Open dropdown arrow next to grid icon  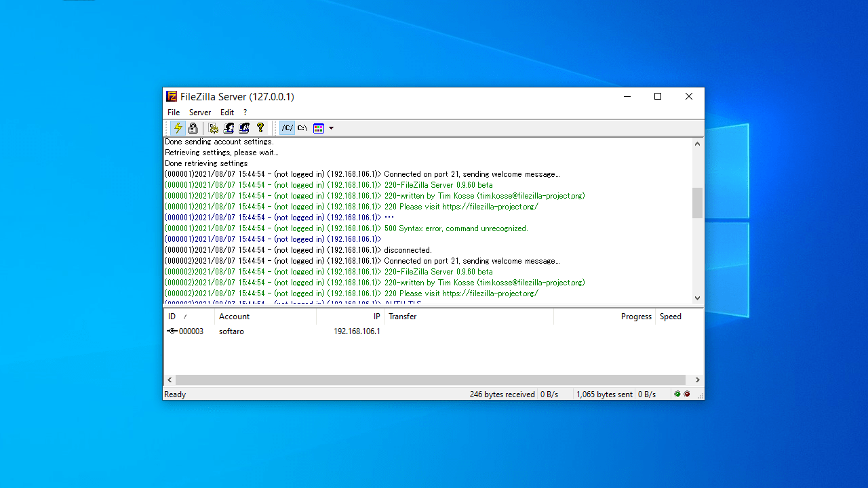[331, 128]
